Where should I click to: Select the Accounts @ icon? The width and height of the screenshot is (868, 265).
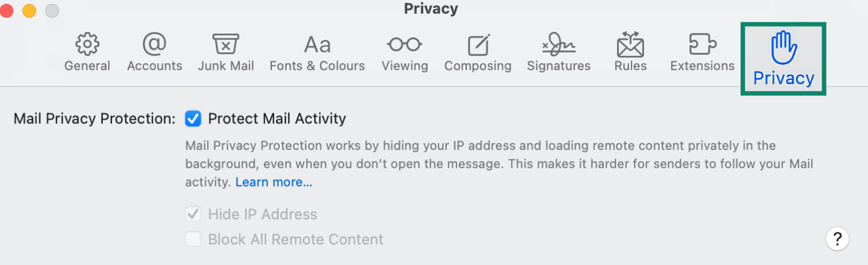(154, 43)
